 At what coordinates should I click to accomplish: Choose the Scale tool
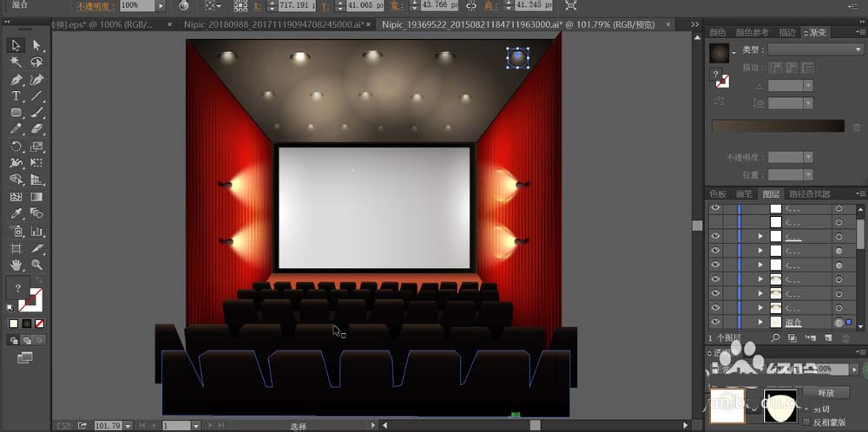[x=36, y=146]
